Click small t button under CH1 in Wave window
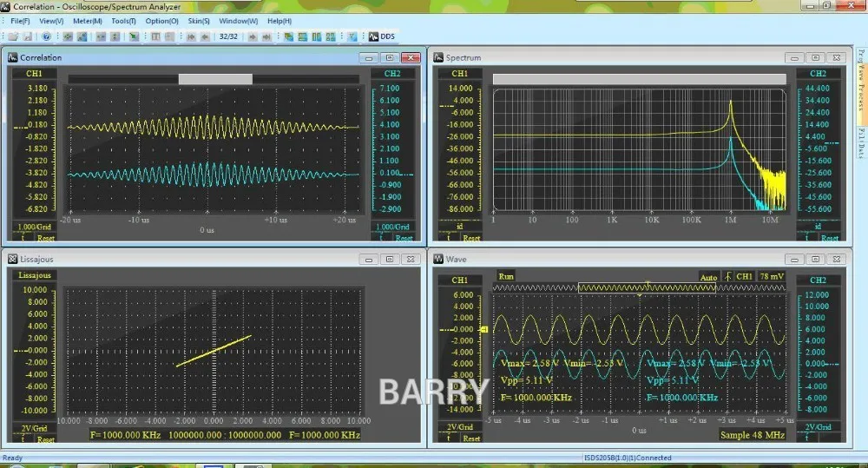Screen dimensions: 868x468 [449, 438]
